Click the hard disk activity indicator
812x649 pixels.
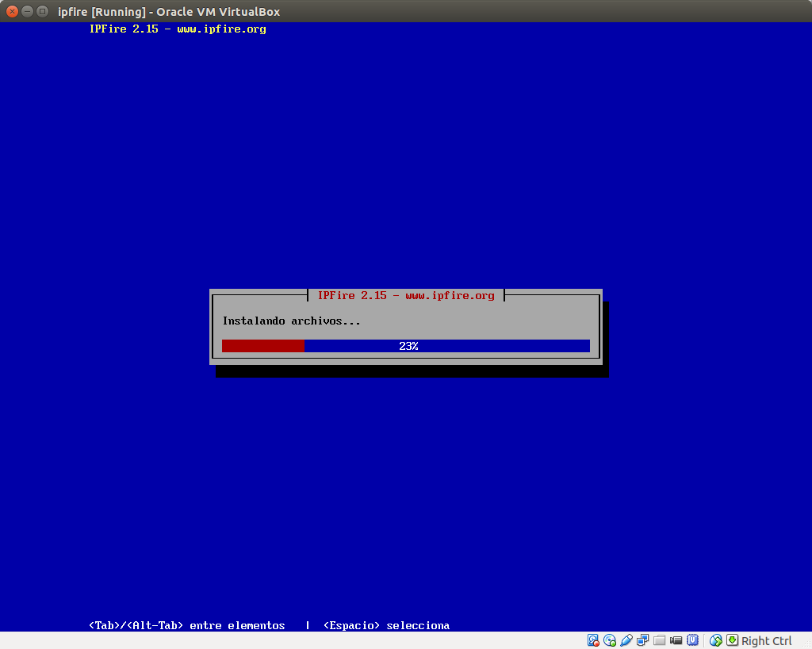tap(592, 639)
